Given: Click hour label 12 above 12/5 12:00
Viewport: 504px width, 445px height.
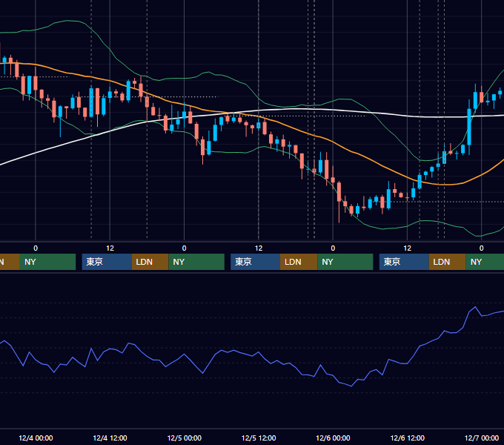Looking at the screenshot, I should tap(259, 248).
